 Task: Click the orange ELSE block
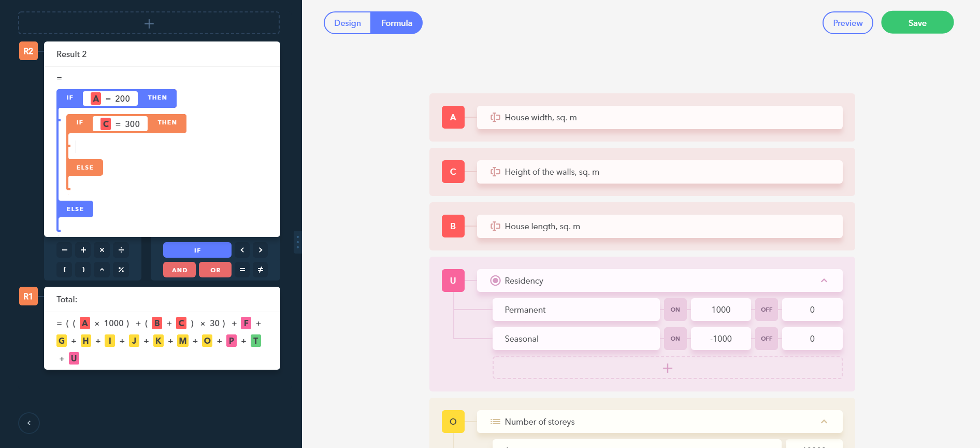(85, 167)
